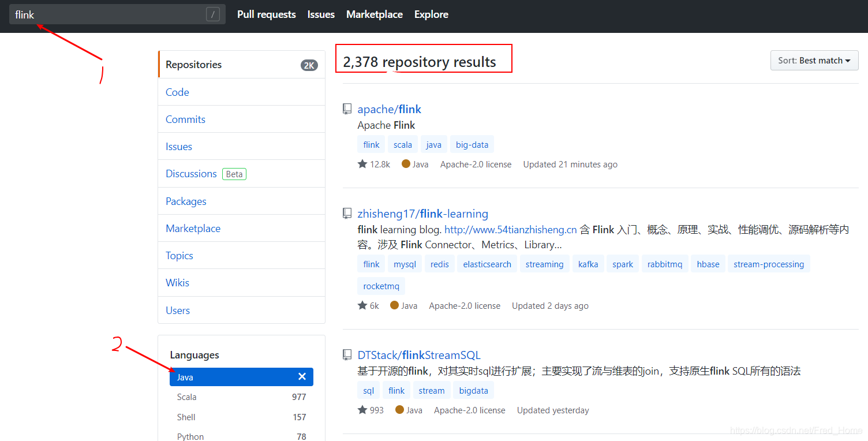
Task: Click the slash shortcut icon in search box
Action: pyautogui.click(x=213, y=14)
